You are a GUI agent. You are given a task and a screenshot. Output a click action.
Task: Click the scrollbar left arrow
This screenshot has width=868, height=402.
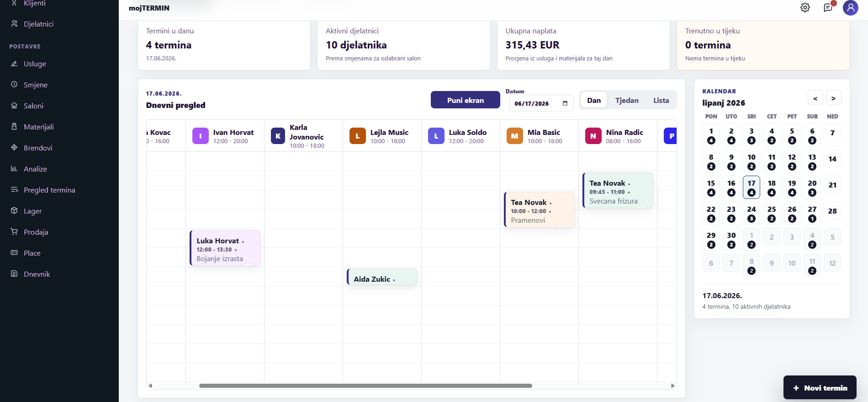[x=150, y=386]
